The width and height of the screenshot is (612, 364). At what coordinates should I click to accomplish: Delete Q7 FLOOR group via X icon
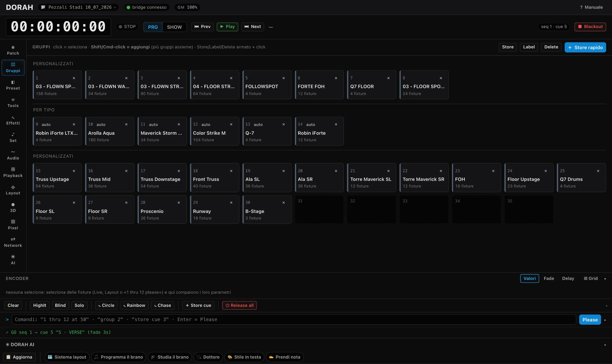[x=388, y=78]
